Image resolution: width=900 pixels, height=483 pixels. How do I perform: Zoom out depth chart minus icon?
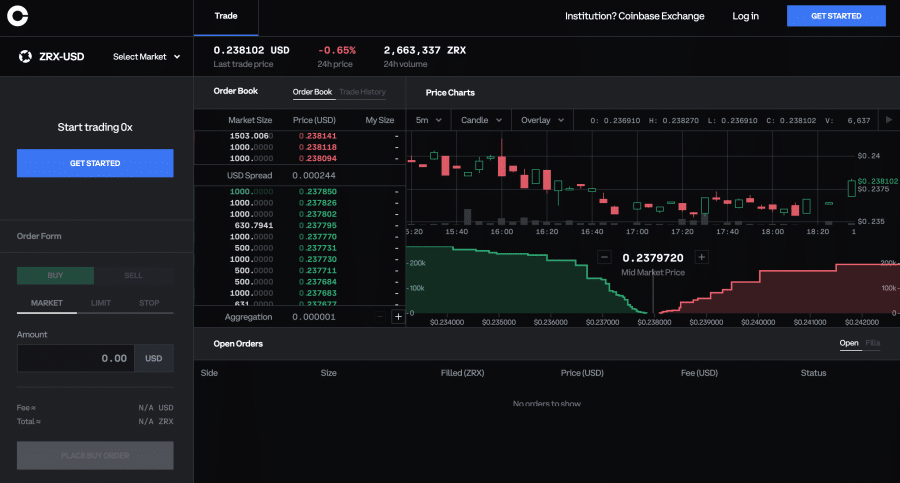[604, 257]
